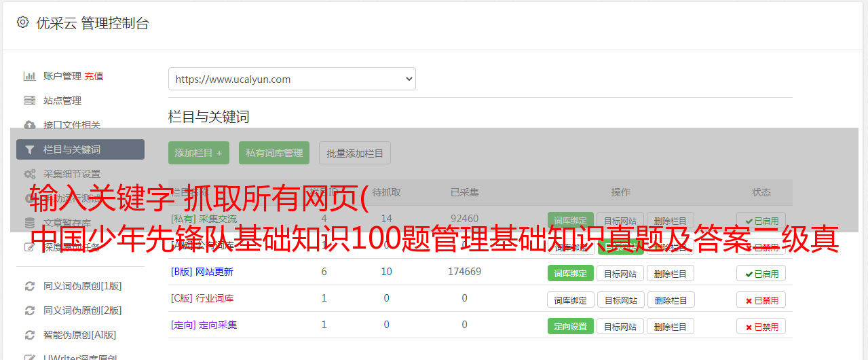Viewport: 868px width, 360px height.
Task: Click 目标网站 in the 定向采集 row
Action: [620, 326]
